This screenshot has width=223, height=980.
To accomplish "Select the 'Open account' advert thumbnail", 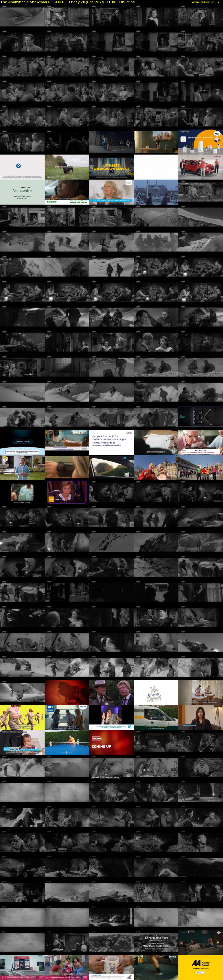I will click(22, 442).
